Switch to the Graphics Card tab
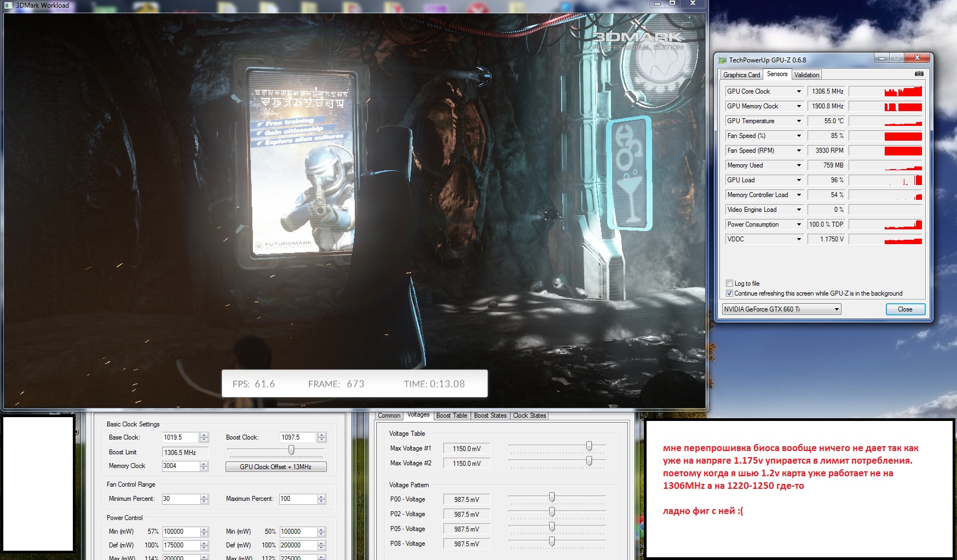 click(x=741, y=75)
